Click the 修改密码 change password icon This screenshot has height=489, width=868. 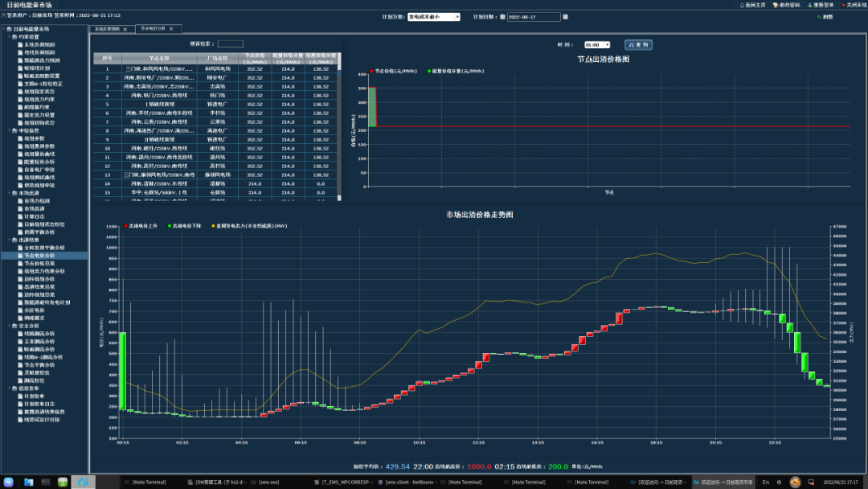776,5
